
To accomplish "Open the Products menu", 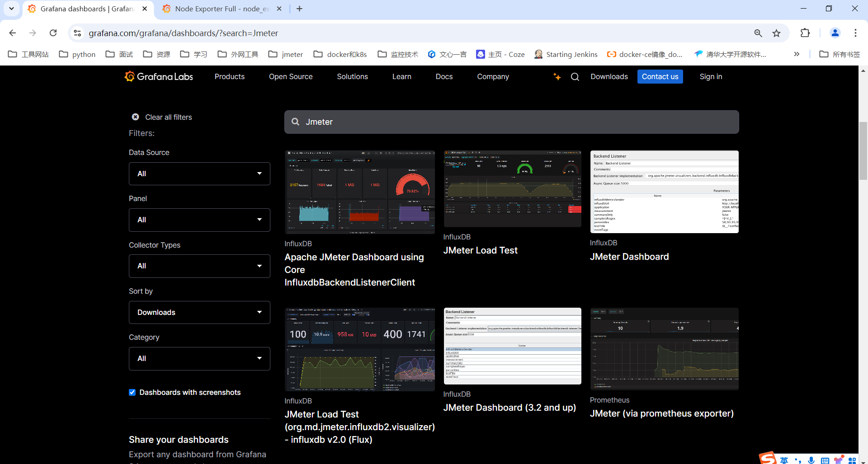I will tap(230, 76).
